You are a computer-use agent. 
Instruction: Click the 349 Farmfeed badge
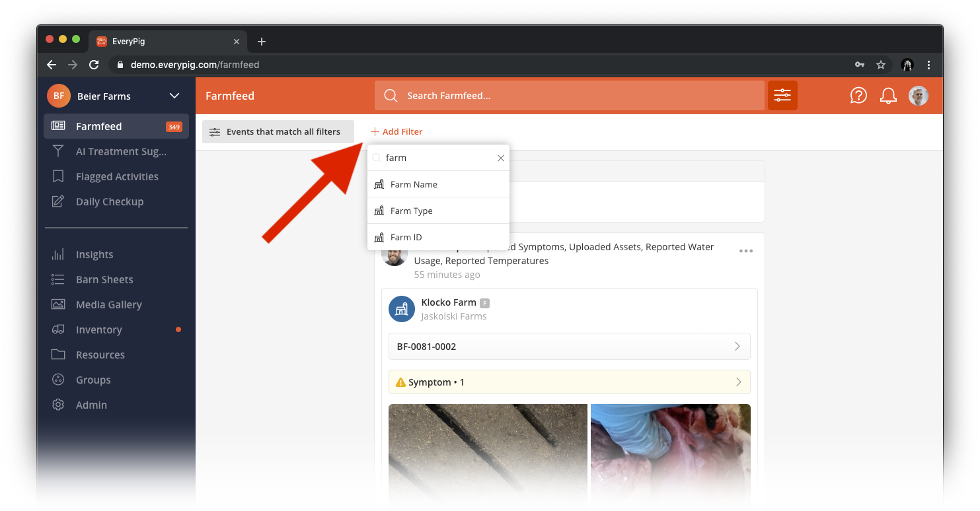click(174, 127)
